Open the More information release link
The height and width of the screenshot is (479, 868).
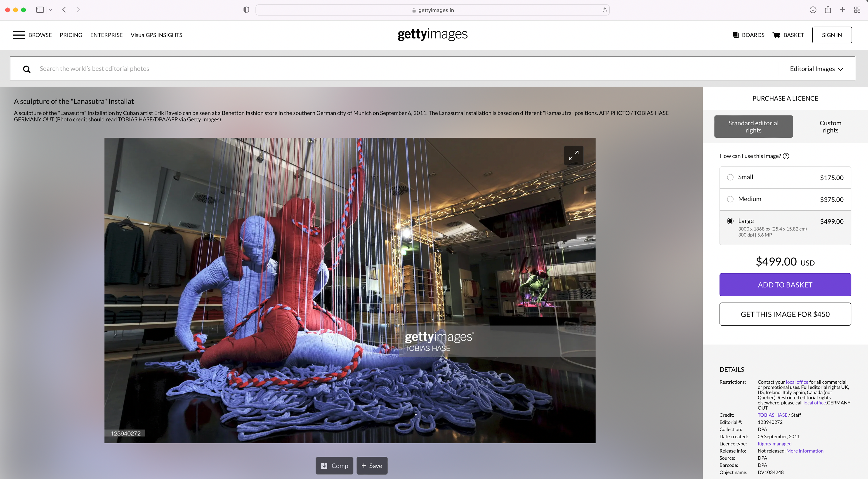805,451
